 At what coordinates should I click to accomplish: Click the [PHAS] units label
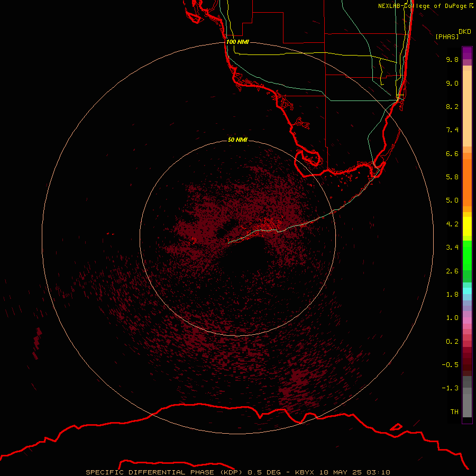[x=447, y=37]
